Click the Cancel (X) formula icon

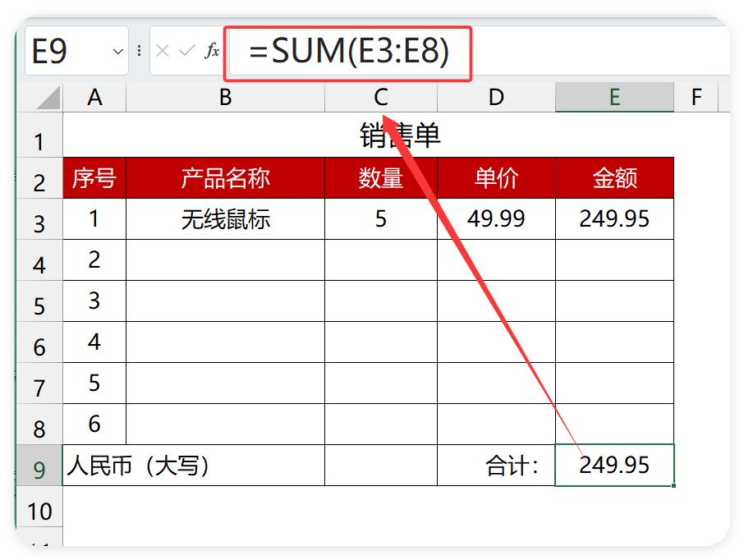tap(163, 50)
